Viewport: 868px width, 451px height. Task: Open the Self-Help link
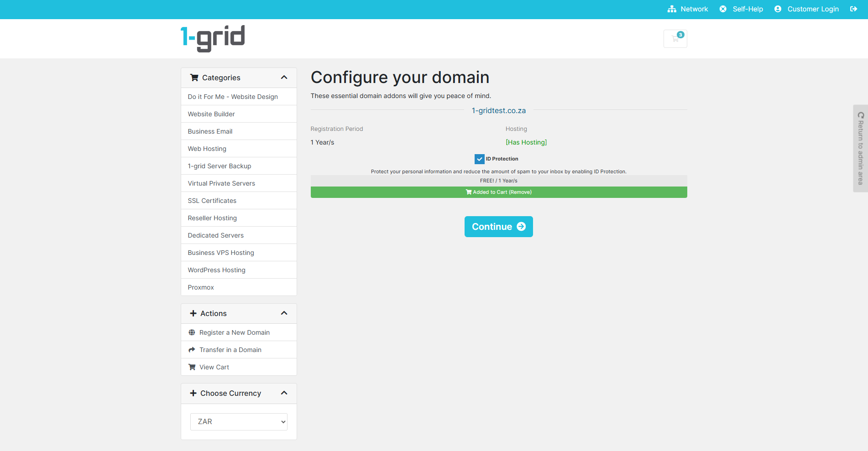748,9
